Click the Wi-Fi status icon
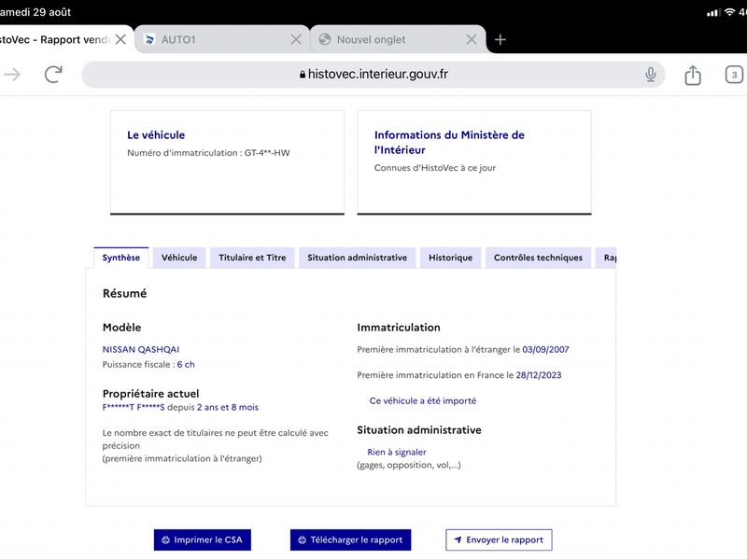 click(x=729, y=12)
